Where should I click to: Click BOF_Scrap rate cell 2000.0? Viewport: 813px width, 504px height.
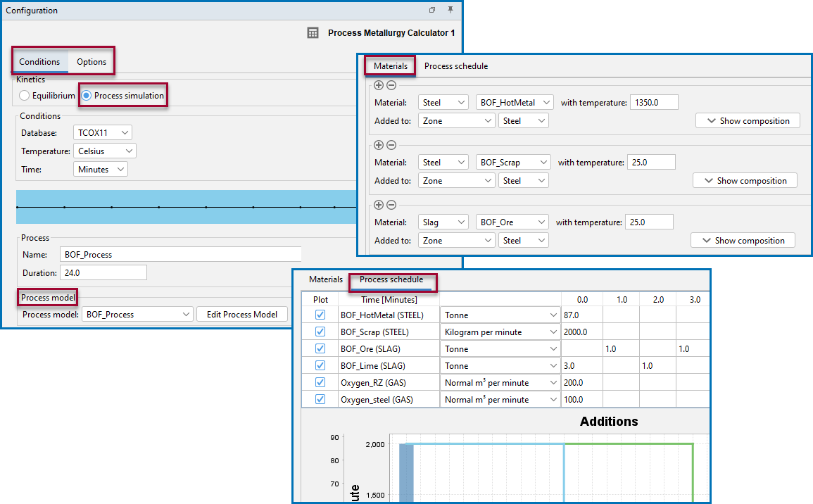click(x=581, y=332)
